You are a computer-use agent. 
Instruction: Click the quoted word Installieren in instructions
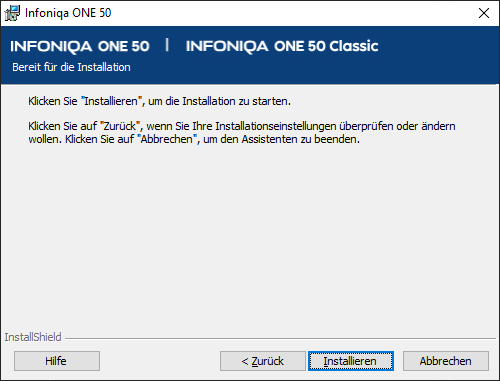(111, 101)
